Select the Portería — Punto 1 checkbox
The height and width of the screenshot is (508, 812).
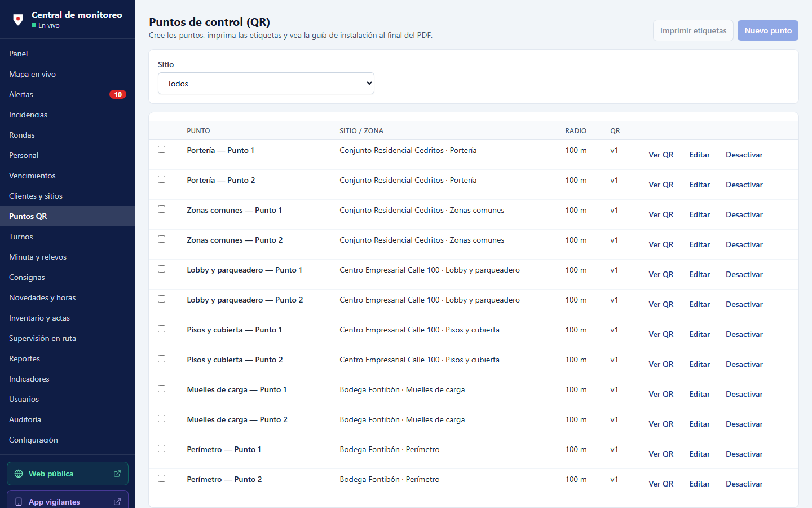tap(162, 150)
